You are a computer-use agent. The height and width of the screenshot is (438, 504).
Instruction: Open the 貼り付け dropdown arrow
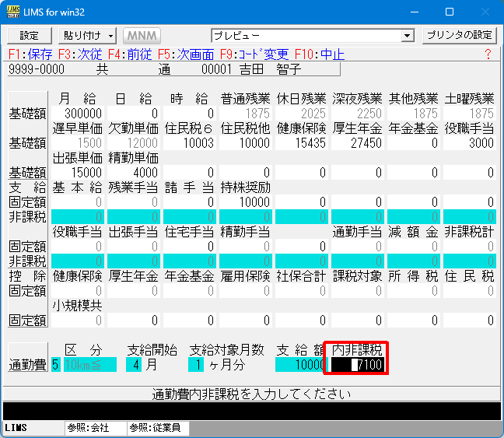tap(111, 36)
